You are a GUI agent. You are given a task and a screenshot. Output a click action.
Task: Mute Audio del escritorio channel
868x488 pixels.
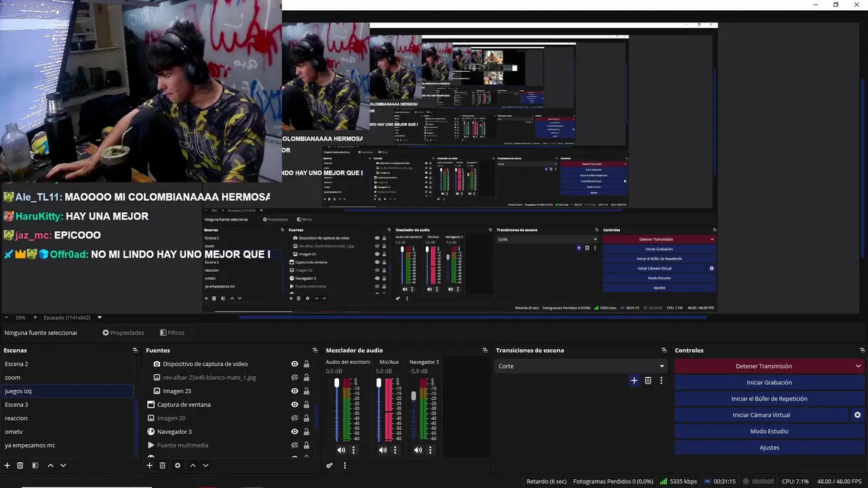tap(341, 450)
